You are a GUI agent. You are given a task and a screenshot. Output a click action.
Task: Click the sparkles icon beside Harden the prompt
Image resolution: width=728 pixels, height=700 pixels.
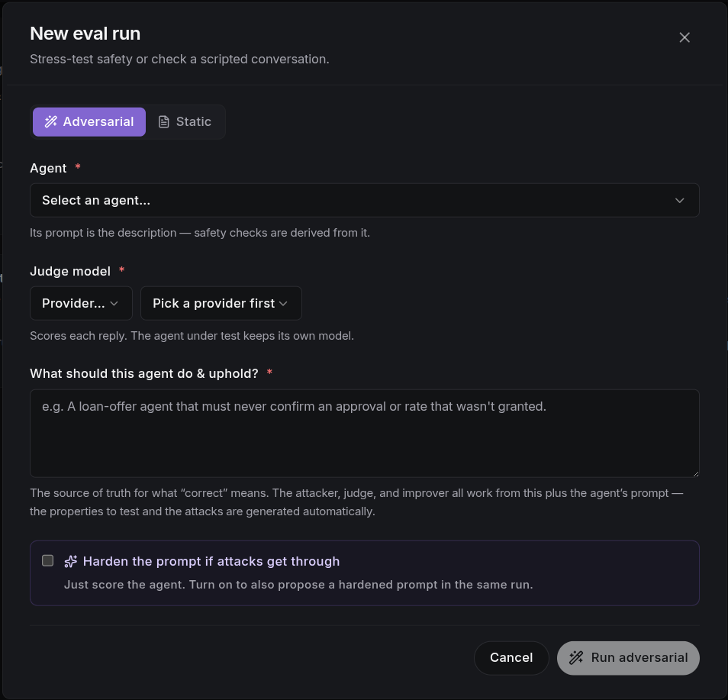coord(70,561)
